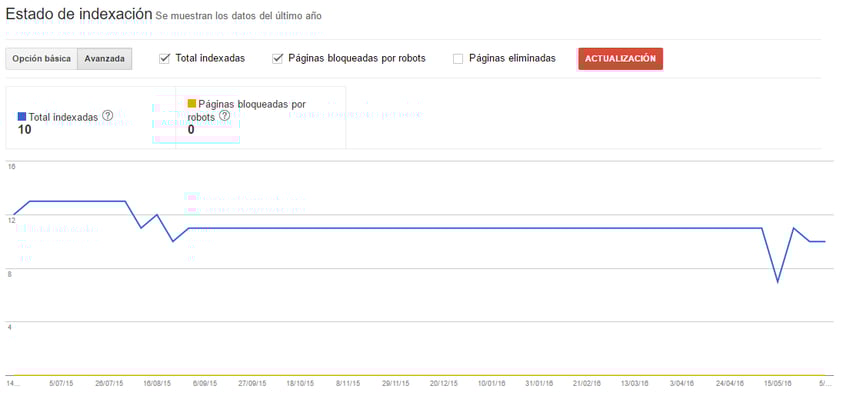Screen dimensions: 843x399
Task: Click the 10/01/16 date label
Action: 491,384
